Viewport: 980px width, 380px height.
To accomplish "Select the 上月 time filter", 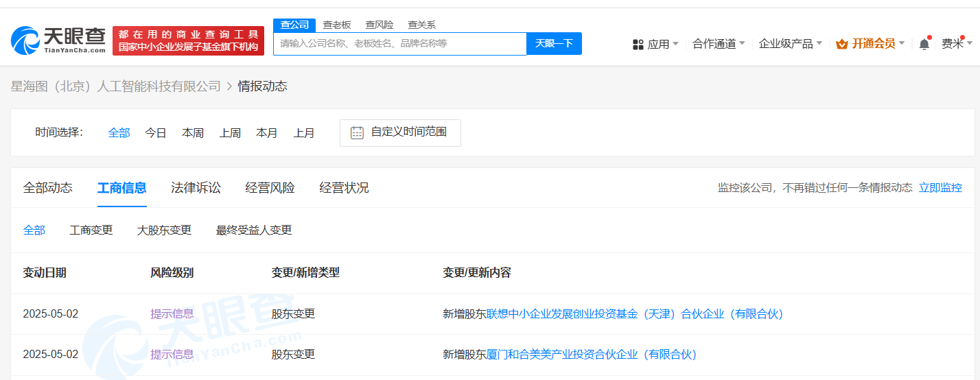I will [x=304, y=133].
